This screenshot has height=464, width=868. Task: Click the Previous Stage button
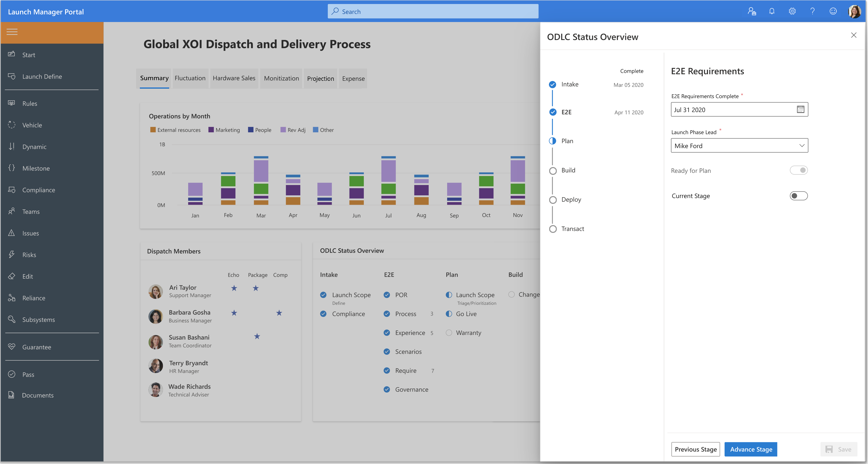696,449
